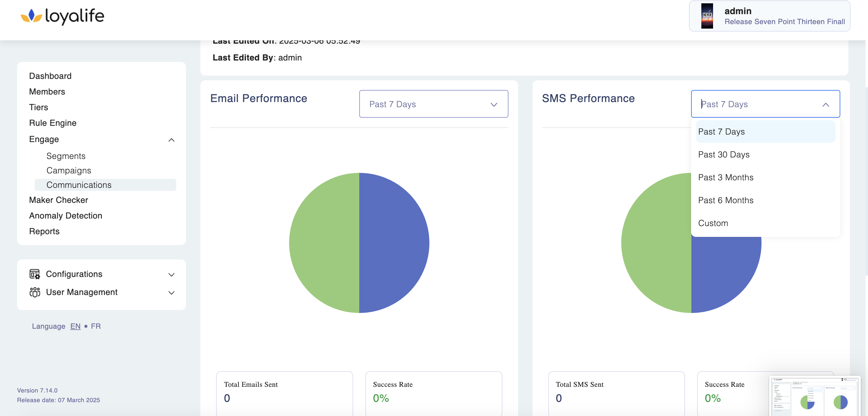Viewport: 868px width, 416px height.
Task: Click the loyalife logo icon
Action: (x=31, y=16)
